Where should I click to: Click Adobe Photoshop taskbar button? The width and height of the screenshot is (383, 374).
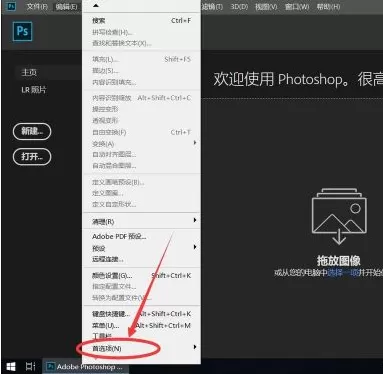(x=85, y=367)
